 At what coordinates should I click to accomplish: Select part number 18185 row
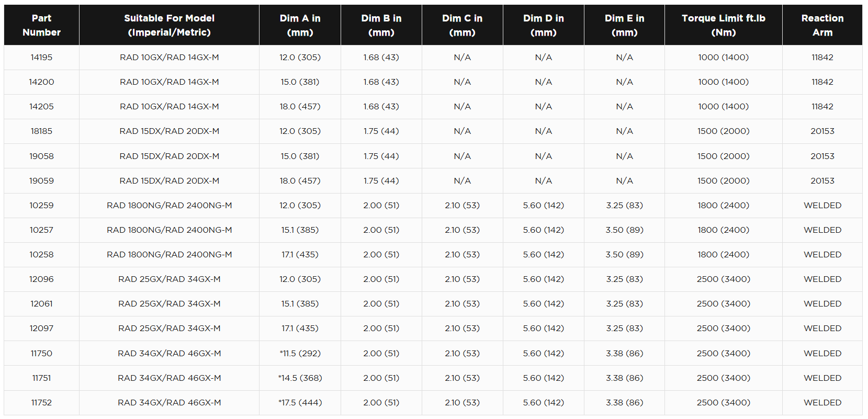433,131
